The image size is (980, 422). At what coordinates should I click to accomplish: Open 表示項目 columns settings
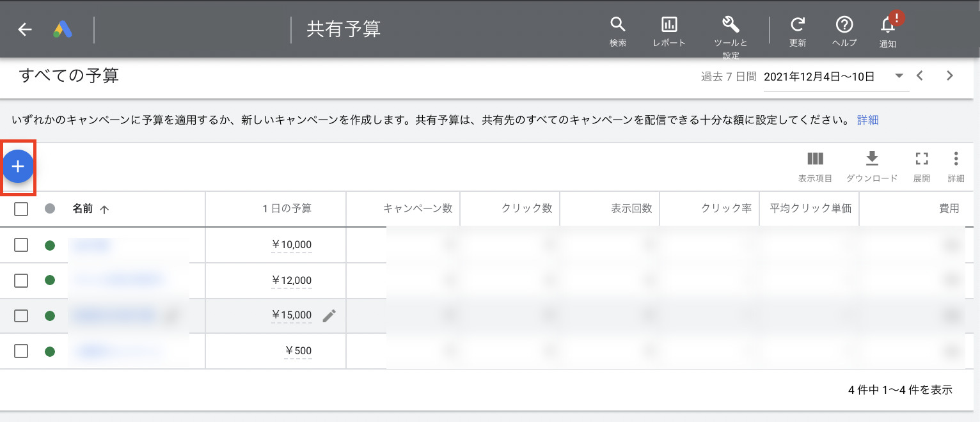tap(815, 159)
